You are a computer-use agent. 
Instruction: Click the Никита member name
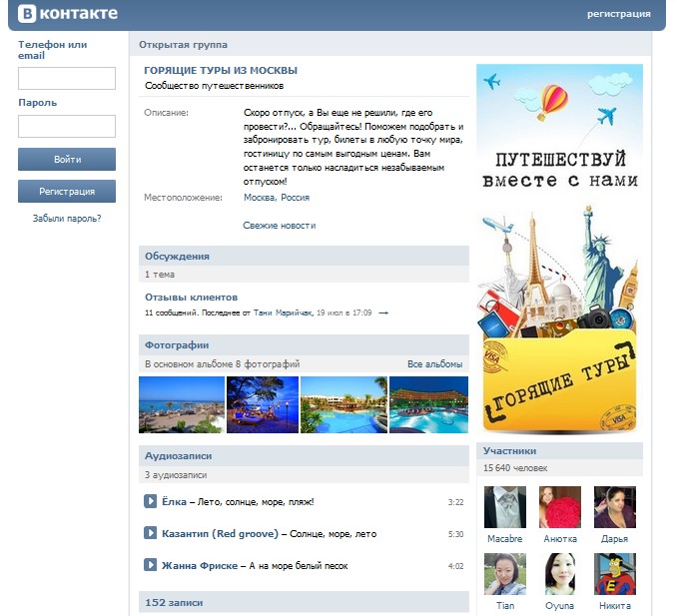click(615, 606)
